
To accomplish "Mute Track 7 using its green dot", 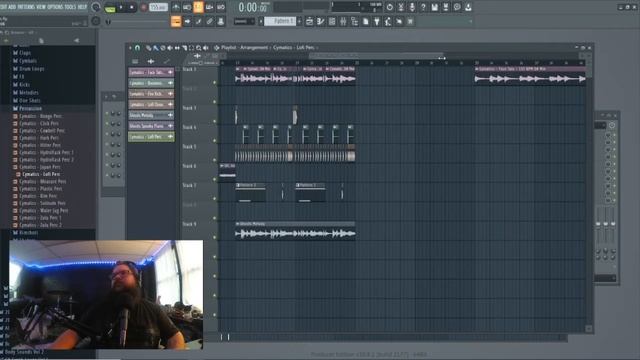I will click(214, 199).
